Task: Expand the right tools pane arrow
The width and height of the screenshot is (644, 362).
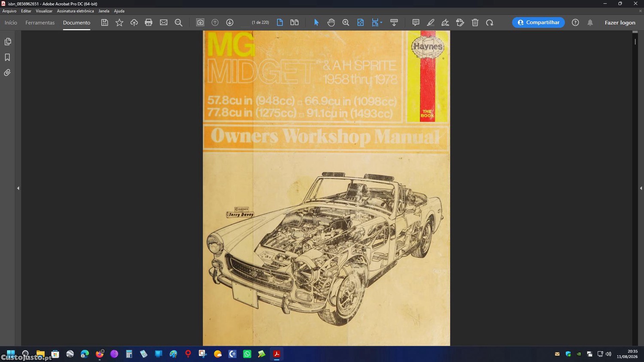Action: point(641,188)
